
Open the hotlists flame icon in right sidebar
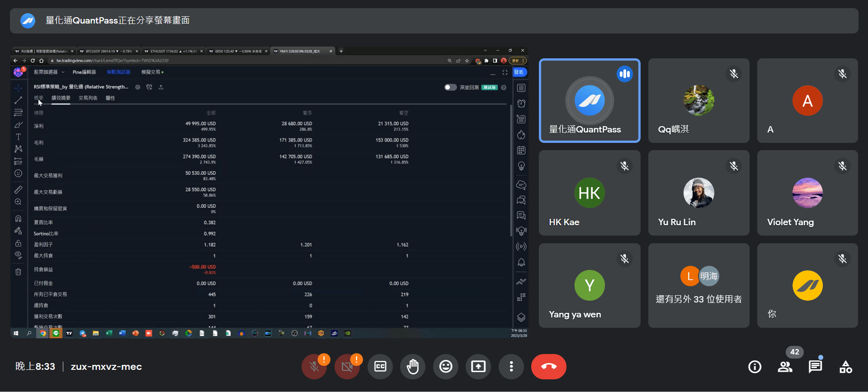click(x=521, y=135)
